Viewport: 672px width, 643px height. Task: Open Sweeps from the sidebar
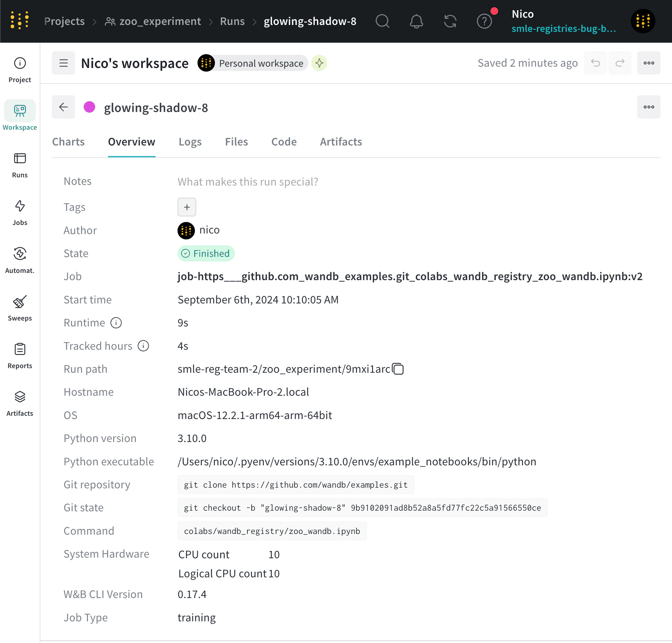(x=20, y=308)
